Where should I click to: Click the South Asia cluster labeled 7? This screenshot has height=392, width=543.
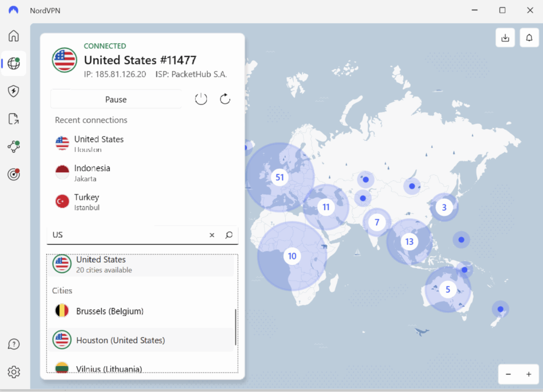pyautogui.click(x=377, y=222)
